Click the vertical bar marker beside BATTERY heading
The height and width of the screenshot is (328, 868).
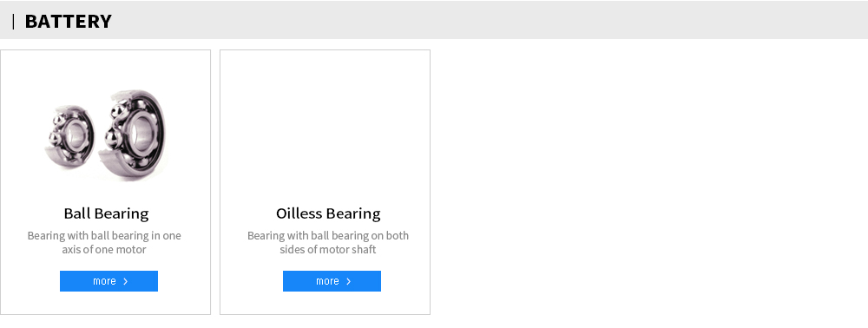point(13,22)
